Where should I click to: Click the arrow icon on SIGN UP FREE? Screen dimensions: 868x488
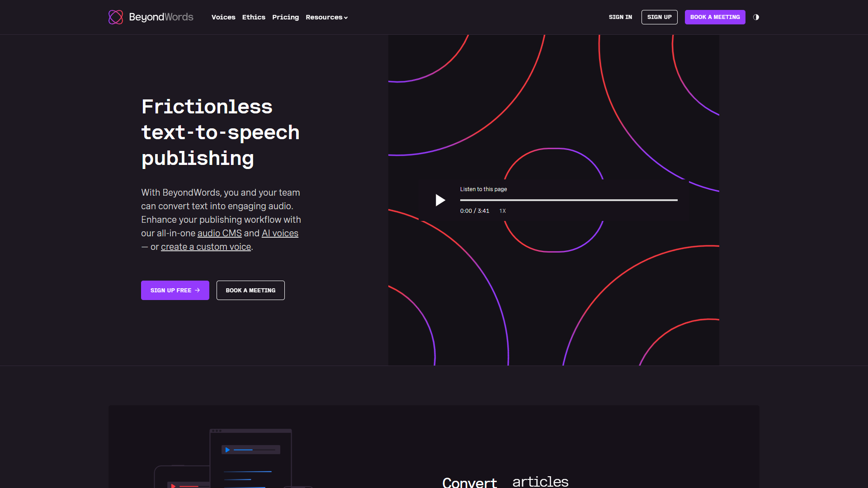click(198, 291)
